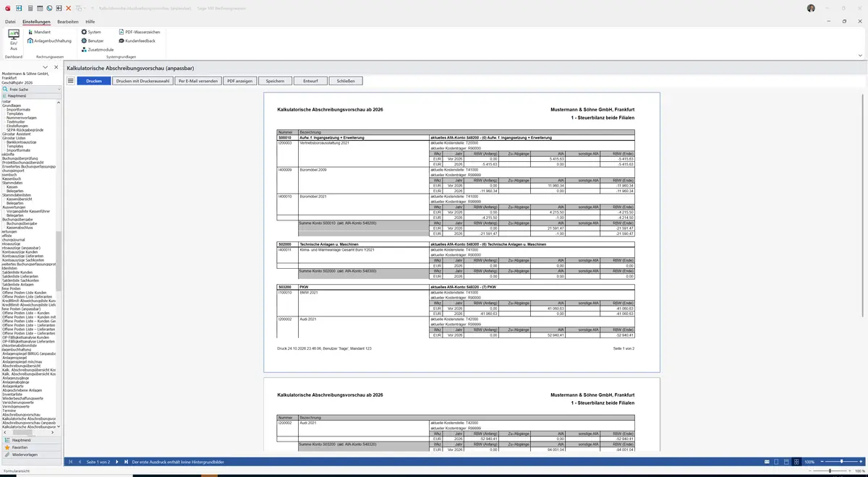
Task: Click the Schließen button
Action: point(346,81)
